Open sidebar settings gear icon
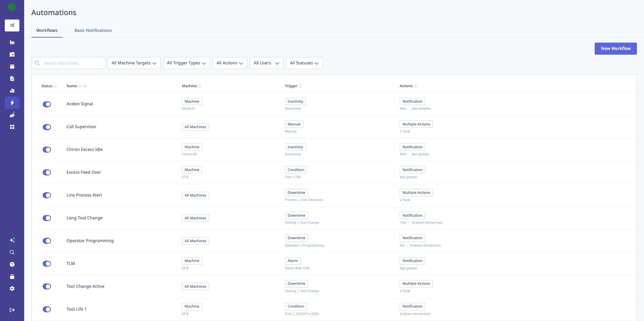 [x=12, y=288]
